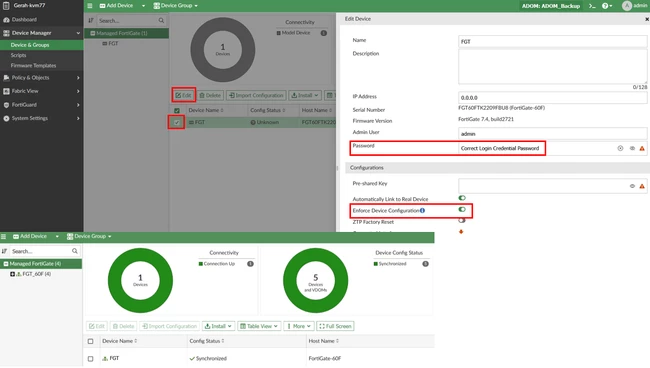650x368 pixels.
Task: Click the Model Device legend swatch
Action: 279,33
